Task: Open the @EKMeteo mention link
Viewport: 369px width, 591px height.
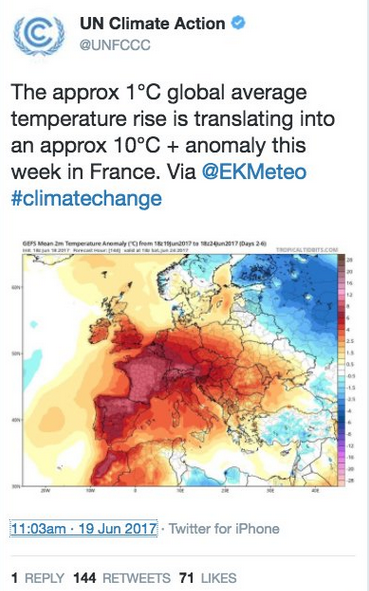Action: pyautogui.click(x=254, y=172)
